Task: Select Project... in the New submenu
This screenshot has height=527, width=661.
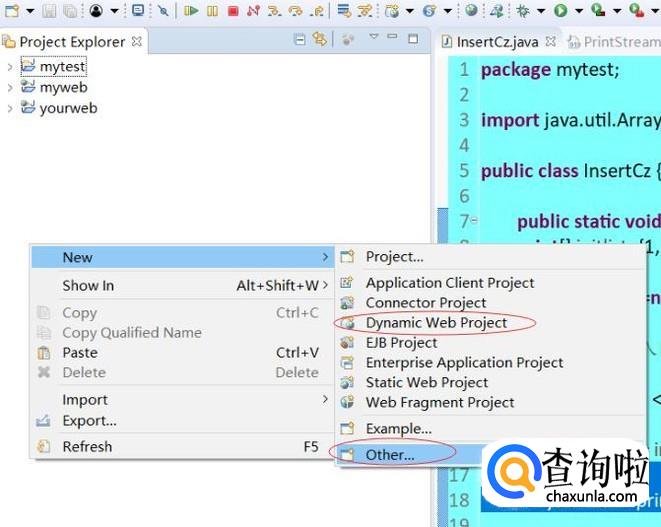Action: click(491, 256)
